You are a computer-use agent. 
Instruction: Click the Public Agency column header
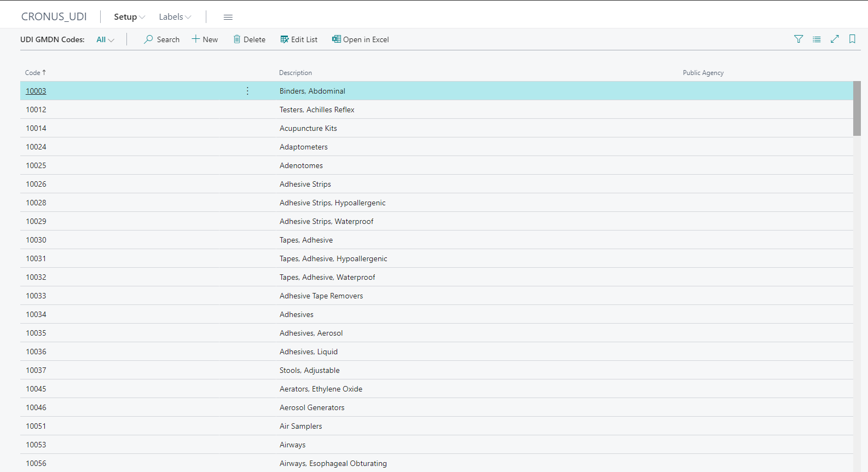(x=703, y=73)
